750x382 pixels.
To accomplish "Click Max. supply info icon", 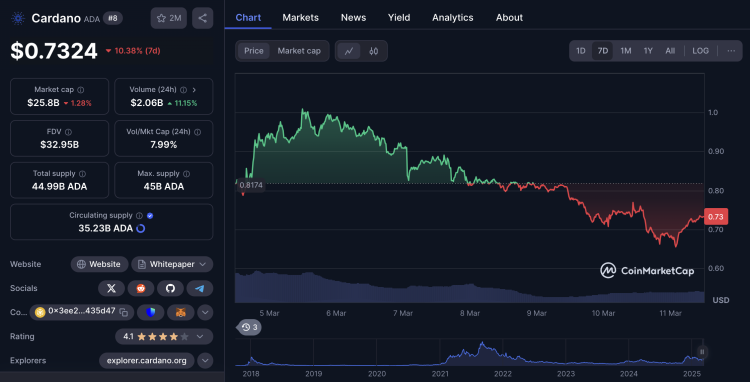I will pos(187,174).
